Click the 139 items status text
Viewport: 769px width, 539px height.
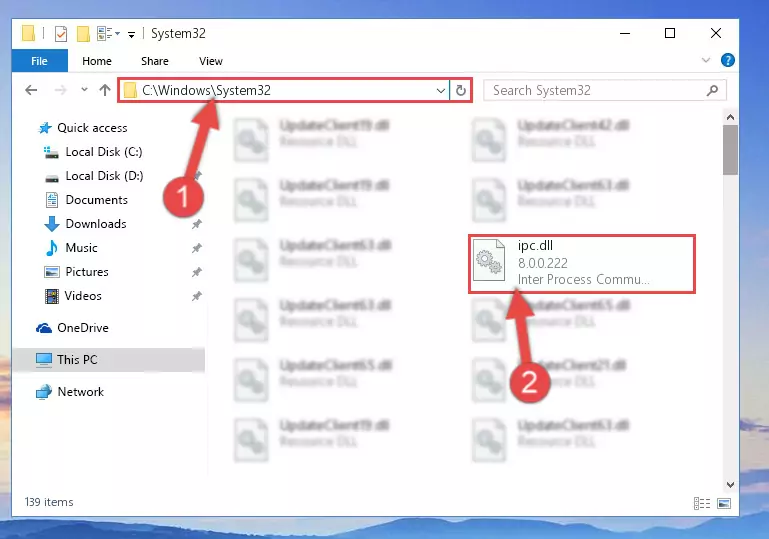tap(49, 502)
